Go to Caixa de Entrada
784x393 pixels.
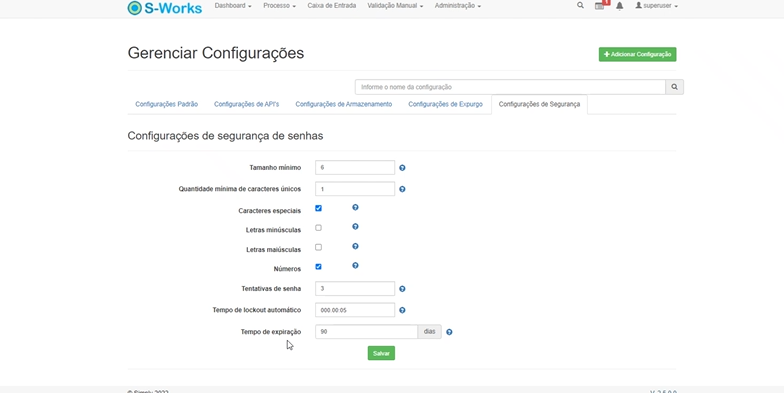click(332, 6)
